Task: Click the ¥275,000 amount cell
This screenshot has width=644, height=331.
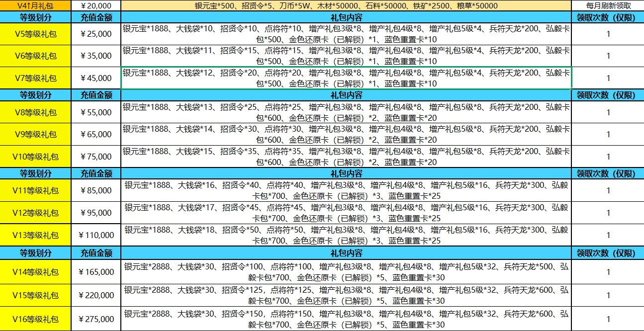Action: (96, 319)
